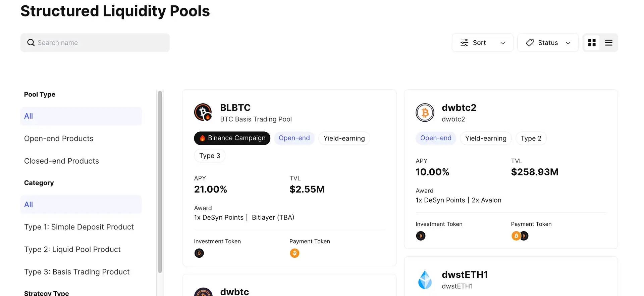Select Type 1: Simple Deposit Product

click(x=79, y=227)
